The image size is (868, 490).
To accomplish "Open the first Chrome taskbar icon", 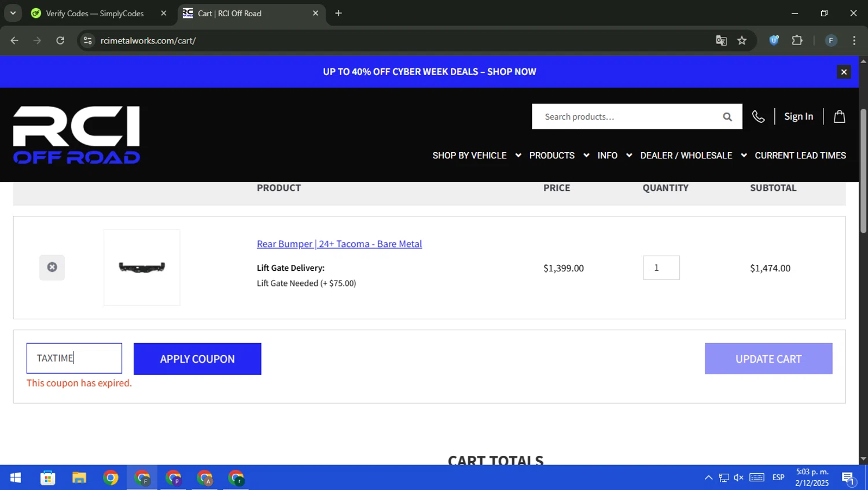I will tap(111, 478).
